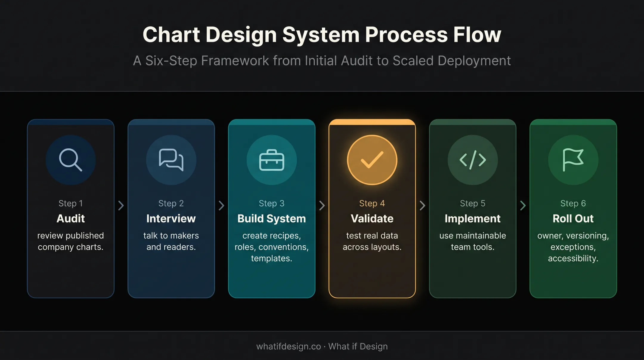The height and width of the screenshot is (360, 644).
Task: Click the flag Roll Out icon
Action: [573, 160]
